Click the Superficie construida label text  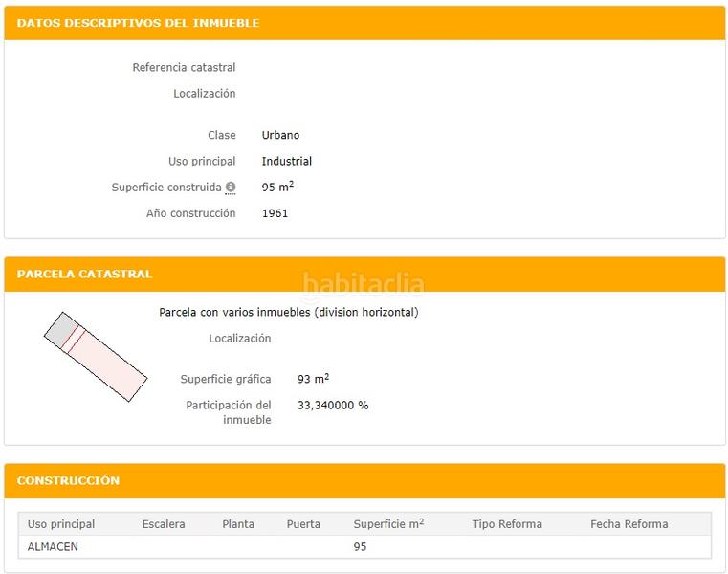pos(165,188)
